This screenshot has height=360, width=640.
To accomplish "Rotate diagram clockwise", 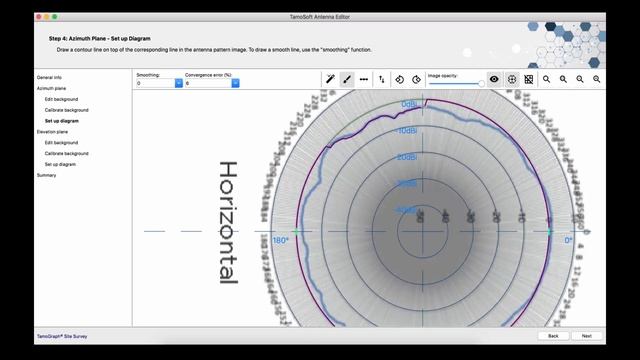I will [x=416, y=80].
